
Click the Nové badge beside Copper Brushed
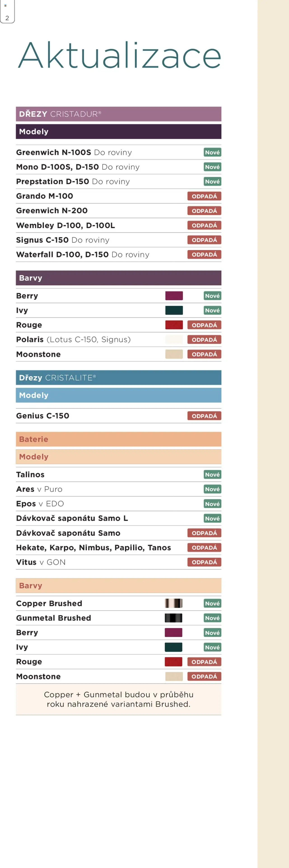pos(212,603)
